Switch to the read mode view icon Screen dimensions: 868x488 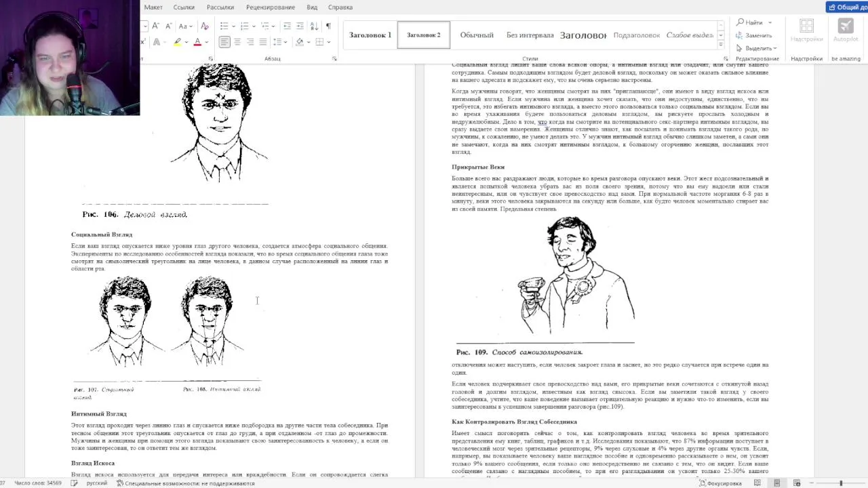point(757,483)
